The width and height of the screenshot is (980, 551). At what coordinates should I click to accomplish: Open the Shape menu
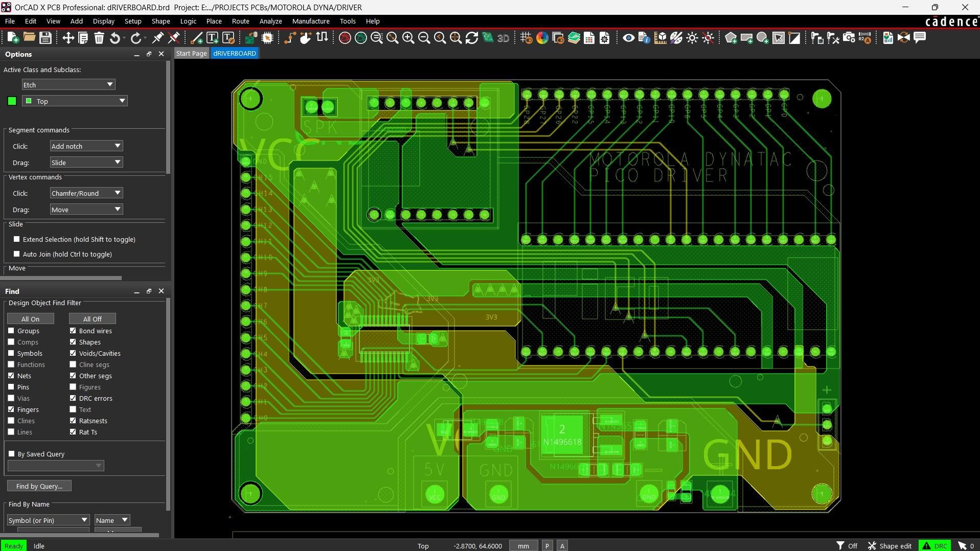tap(161, 21)
